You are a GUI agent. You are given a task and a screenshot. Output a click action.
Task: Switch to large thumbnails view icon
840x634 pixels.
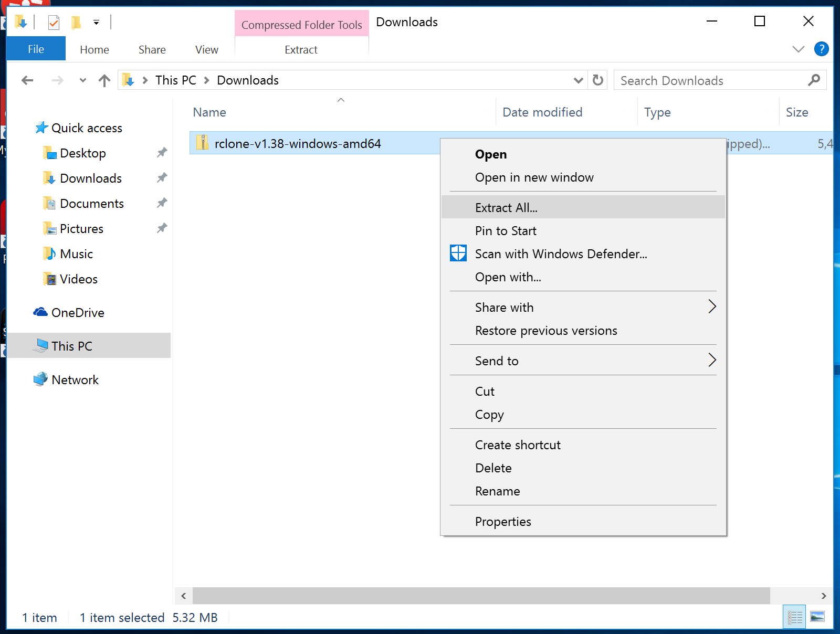(x=817, y=617)
